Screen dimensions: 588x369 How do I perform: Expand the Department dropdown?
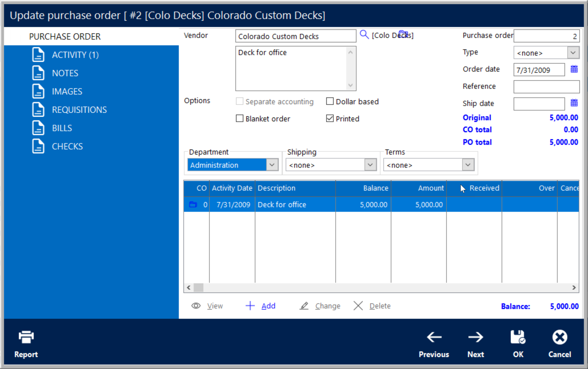[x=272, y=165]
